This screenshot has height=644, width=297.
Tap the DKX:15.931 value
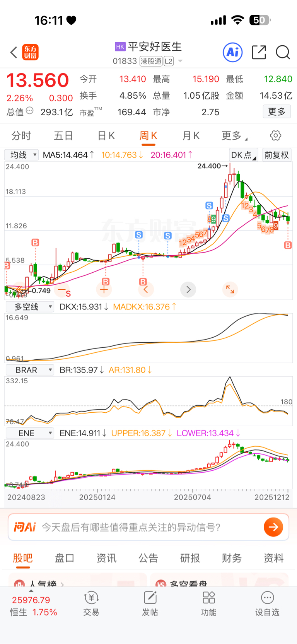point(84,307)
